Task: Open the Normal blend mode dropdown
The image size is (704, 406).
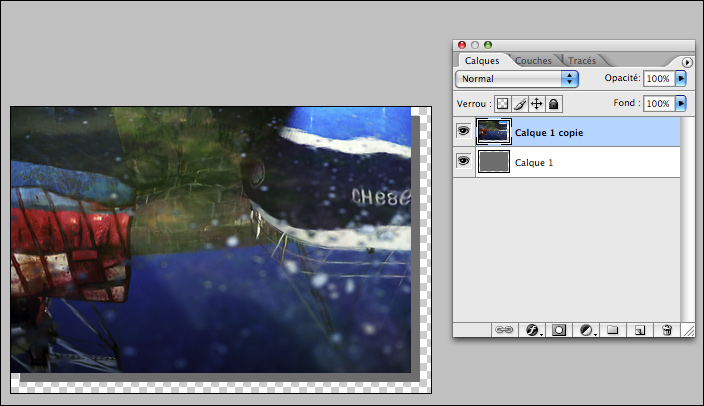Action: point(518,78)
